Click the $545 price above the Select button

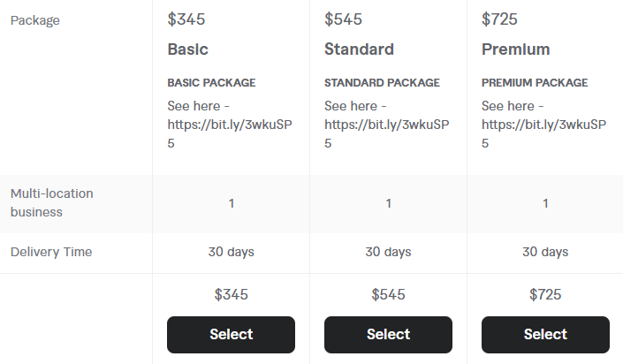[388, 294]
